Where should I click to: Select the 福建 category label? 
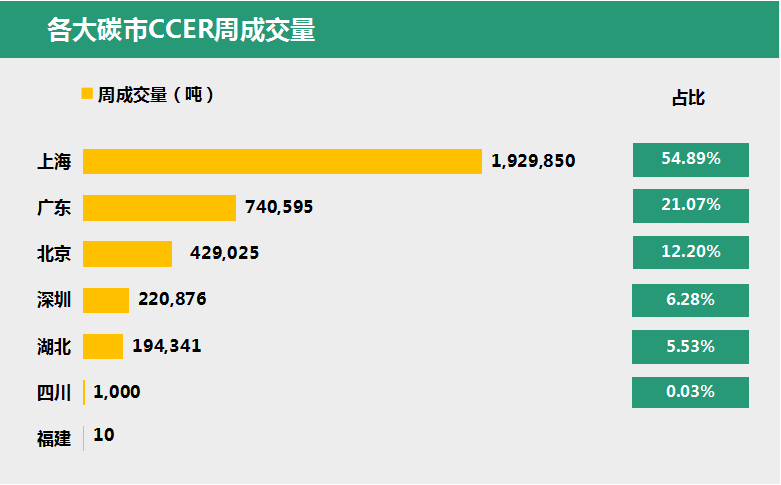point(54,439)
